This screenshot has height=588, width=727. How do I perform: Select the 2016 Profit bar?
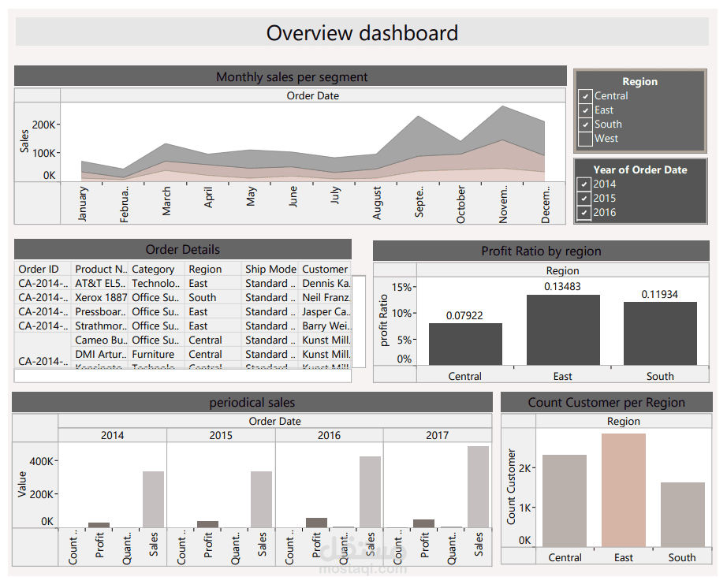coord(316,523)
